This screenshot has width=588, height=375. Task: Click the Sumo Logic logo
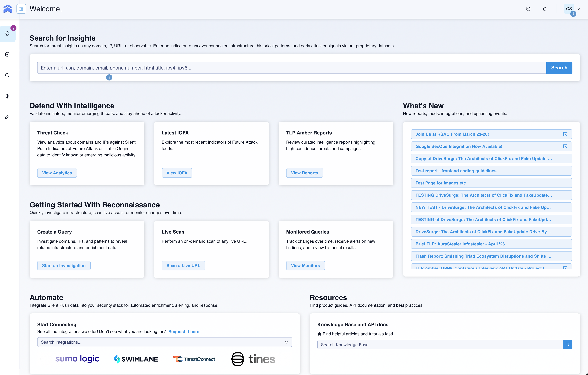coord(77,359)
